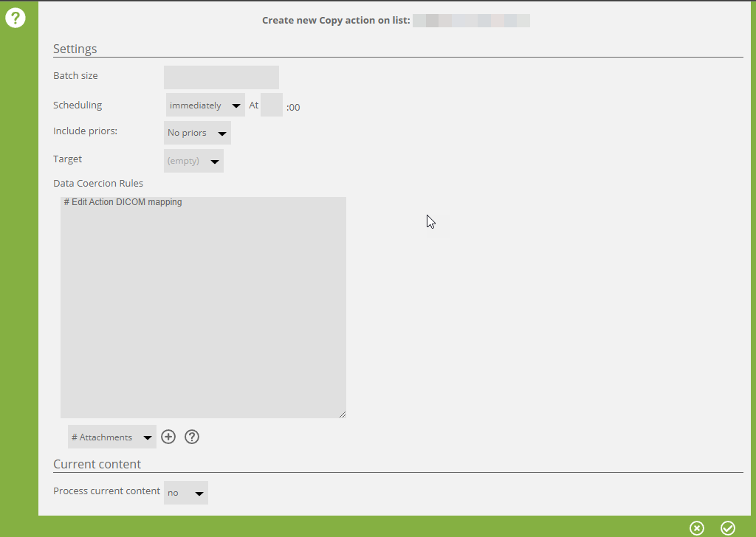The image size is (756, 537).
Task: Click the plus icon beside Attachments
Action: (168, 437)
